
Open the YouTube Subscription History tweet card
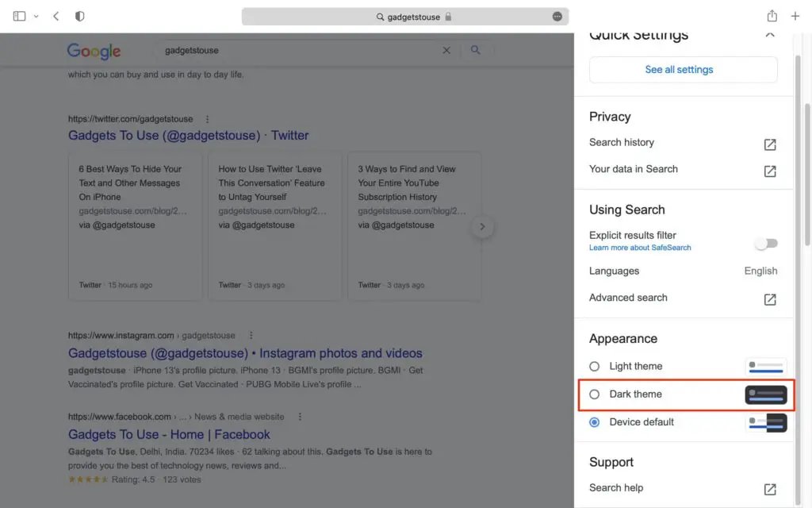(x=414, y=226)
